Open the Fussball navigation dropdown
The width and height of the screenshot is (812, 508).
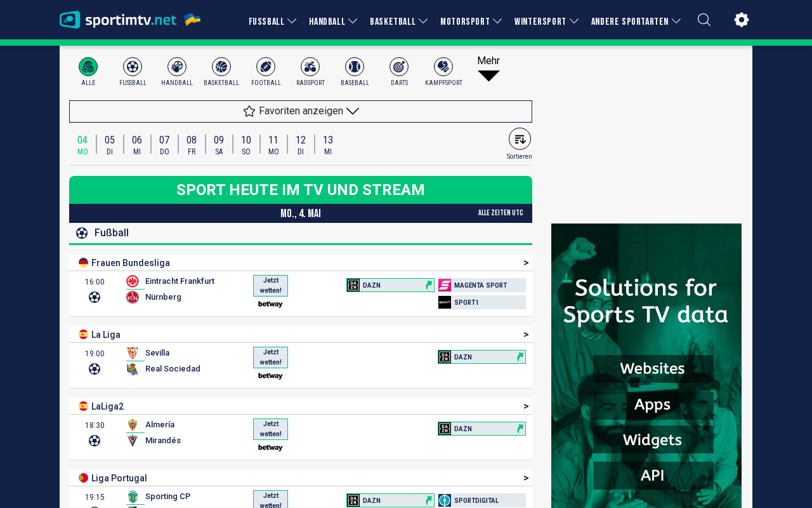coord(273,22)
